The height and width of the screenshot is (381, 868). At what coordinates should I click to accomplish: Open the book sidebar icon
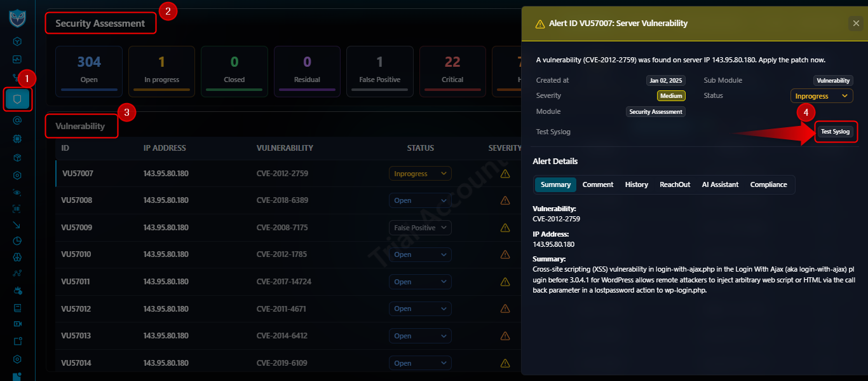pyautogui.click(x=18, y=308)
